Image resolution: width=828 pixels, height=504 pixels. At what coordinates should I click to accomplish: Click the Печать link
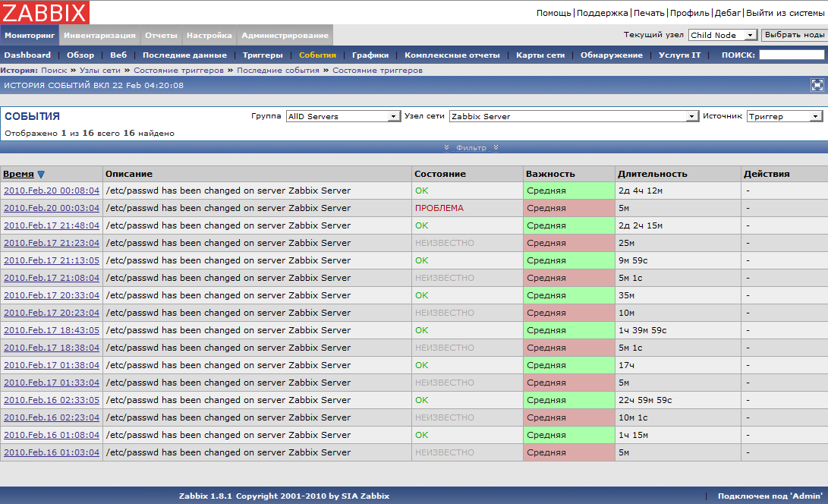coord(649,13)
